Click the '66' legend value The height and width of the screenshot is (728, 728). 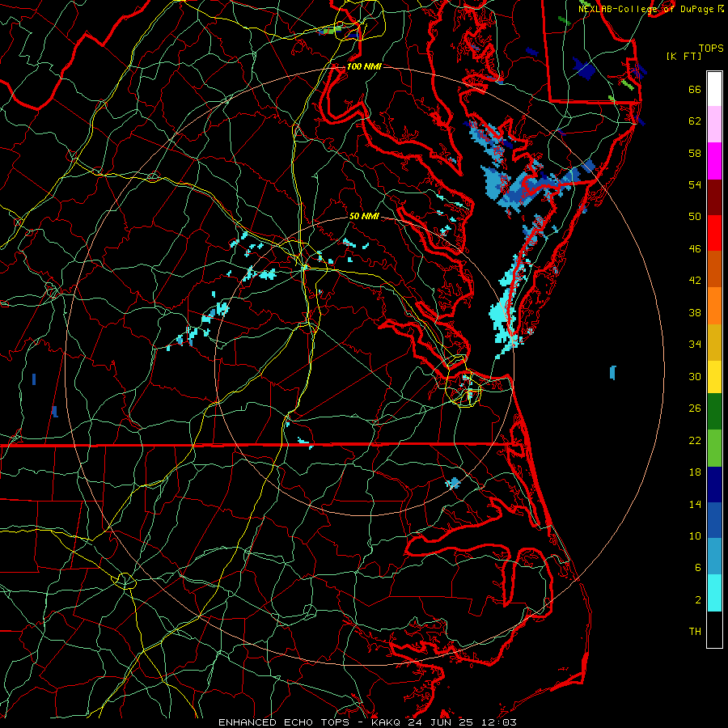tap(695, 89)
